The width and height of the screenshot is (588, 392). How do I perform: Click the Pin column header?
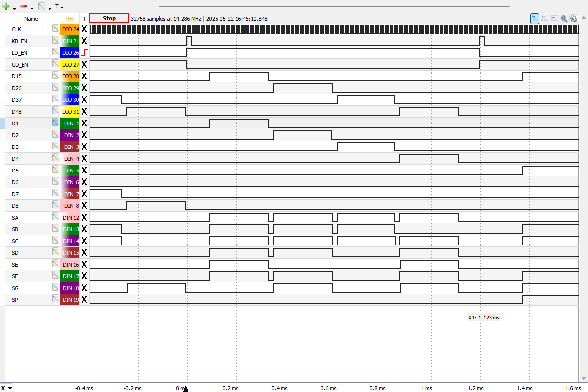[x=70, y=19]
